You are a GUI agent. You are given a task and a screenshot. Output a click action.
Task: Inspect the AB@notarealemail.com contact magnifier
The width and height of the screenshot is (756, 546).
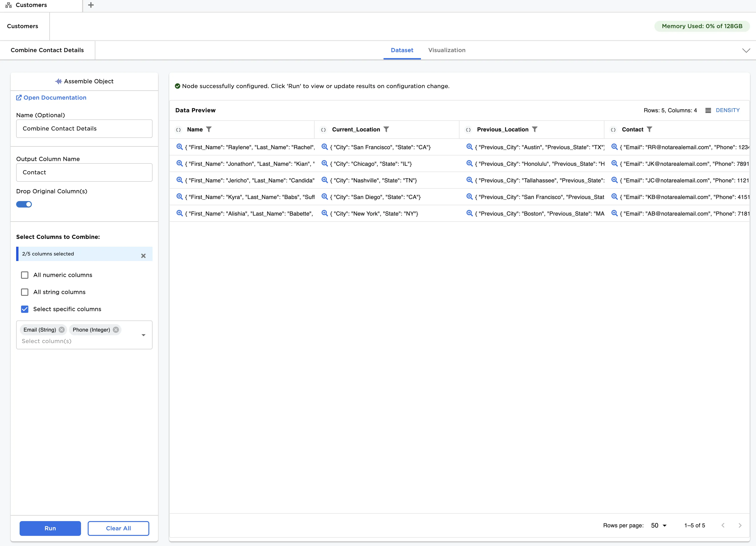click(x=614, y=213)
